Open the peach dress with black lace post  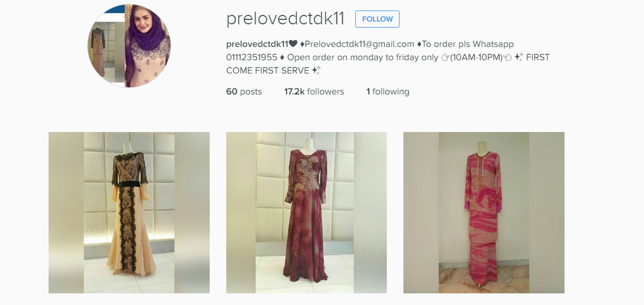click(129, 213)
